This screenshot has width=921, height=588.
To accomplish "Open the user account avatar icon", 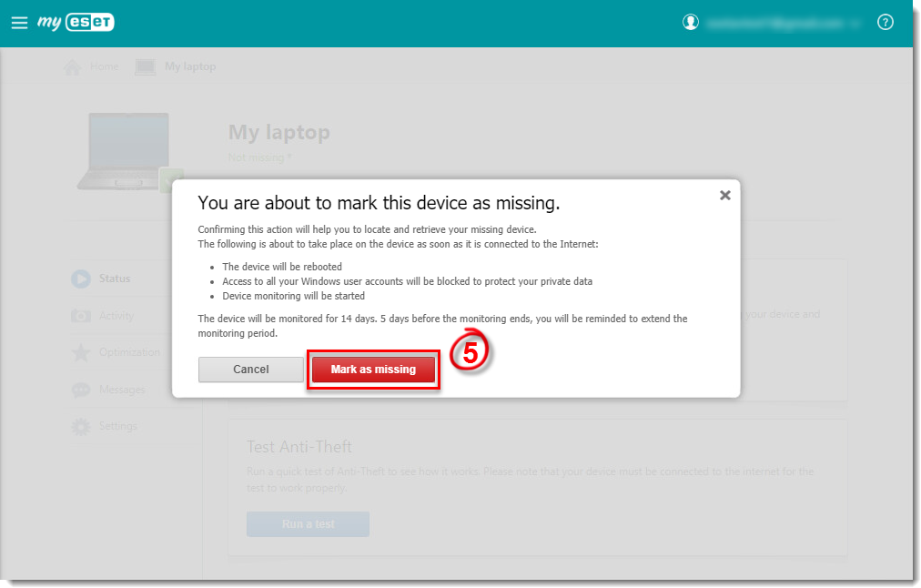I will [691, 23].
